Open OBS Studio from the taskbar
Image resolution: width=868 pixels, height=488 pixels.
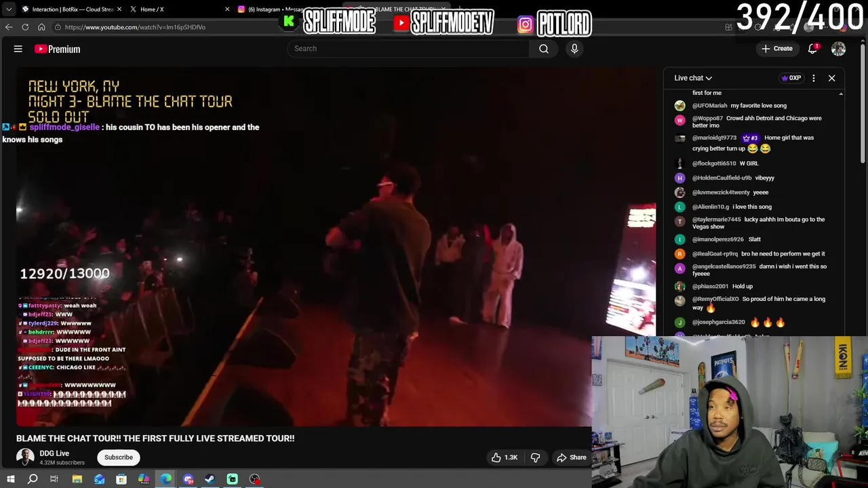tap(255, 479)
